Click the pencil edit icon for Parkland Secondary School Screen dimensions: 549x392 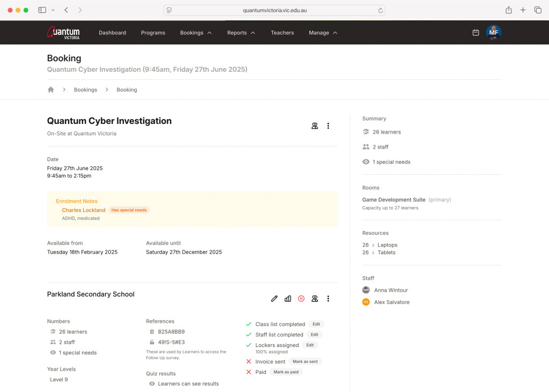click(x=274, y=299)
